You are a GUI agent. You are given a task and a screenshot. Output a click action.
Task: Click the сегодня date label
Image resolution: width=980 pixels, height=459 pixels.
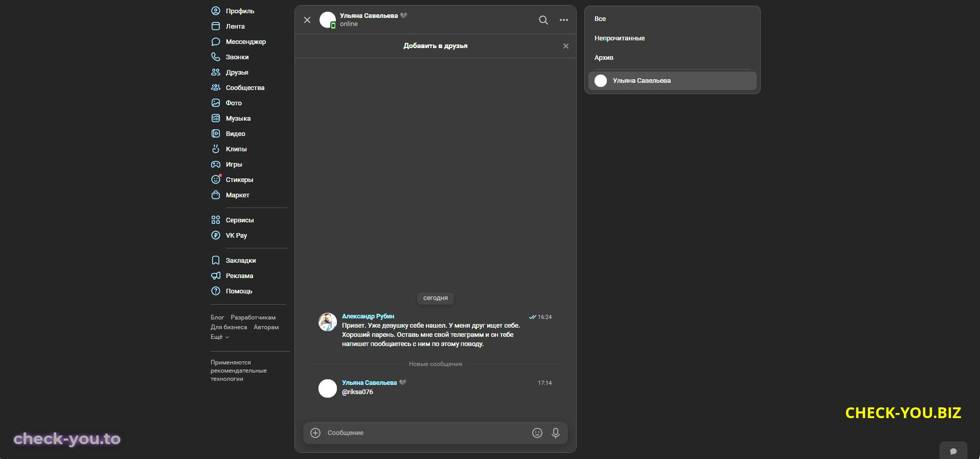436,298
